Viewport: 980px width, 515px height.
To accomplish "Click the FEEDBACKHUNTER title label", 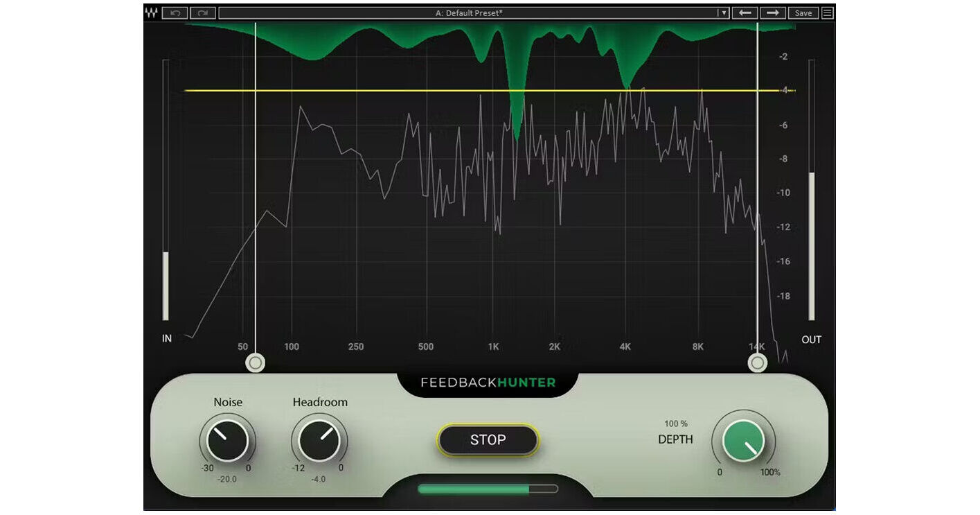I will [x=487, y=382].
